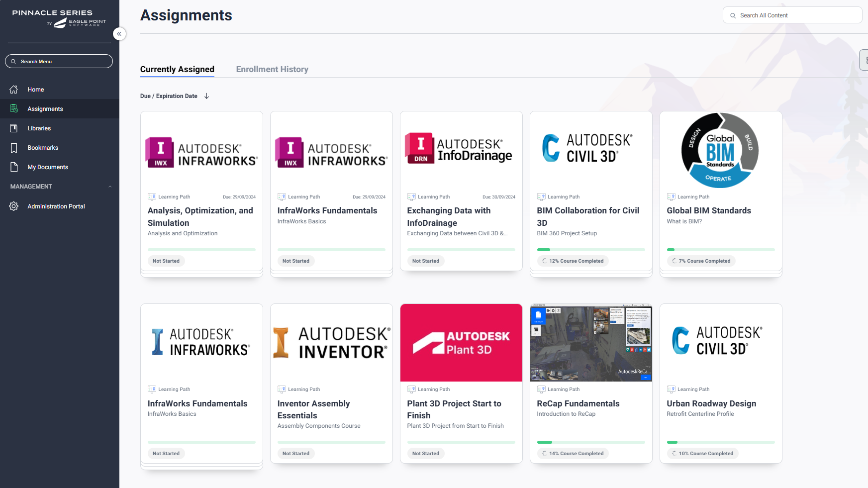Viewport: 868px width, 488px height.
Task: Open Autodesk Inventor logo thumbnail
Action: [331, 343]
